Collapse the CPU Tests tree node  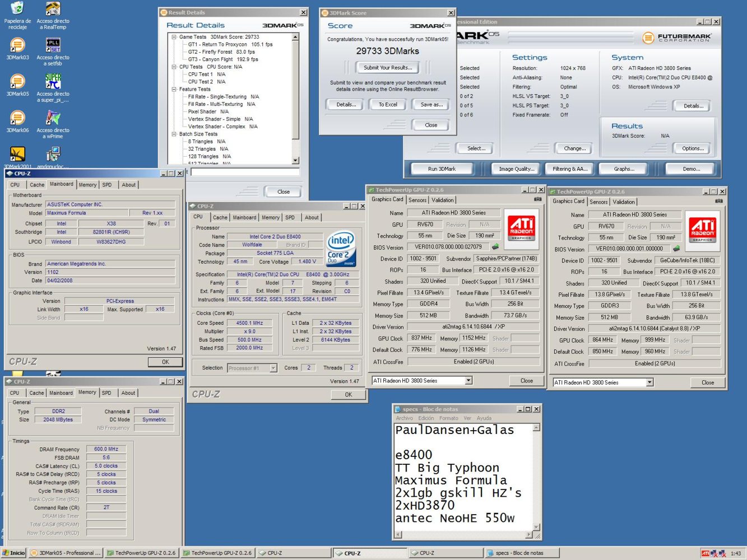point(174,67)
